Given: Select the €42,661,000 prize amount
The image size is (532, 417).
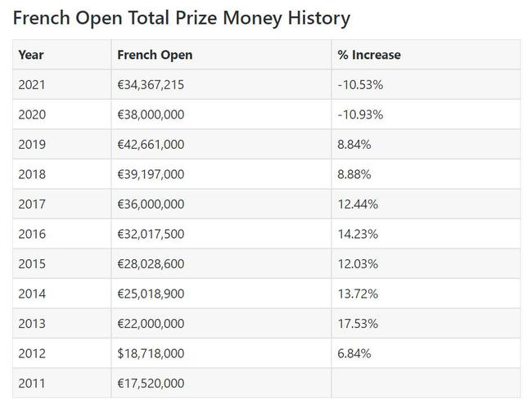Looking at the screenshot, I should pos(151,145).
